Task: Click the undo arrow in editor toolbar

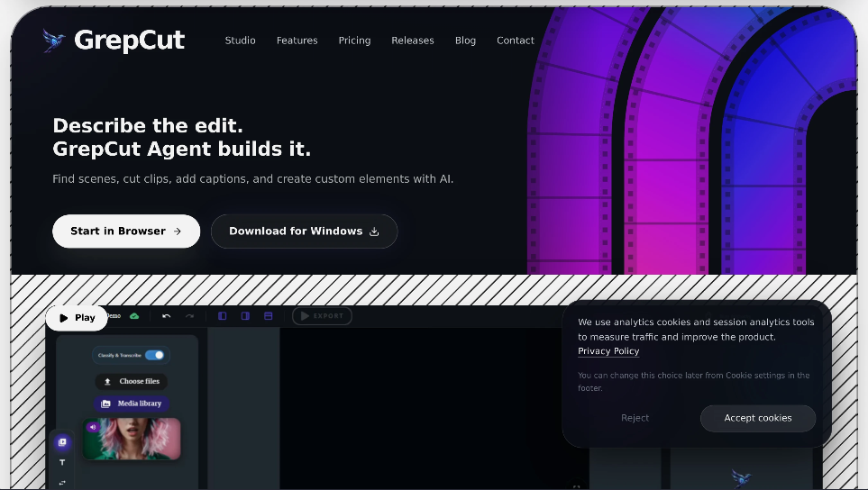Action: click(167, 316)
